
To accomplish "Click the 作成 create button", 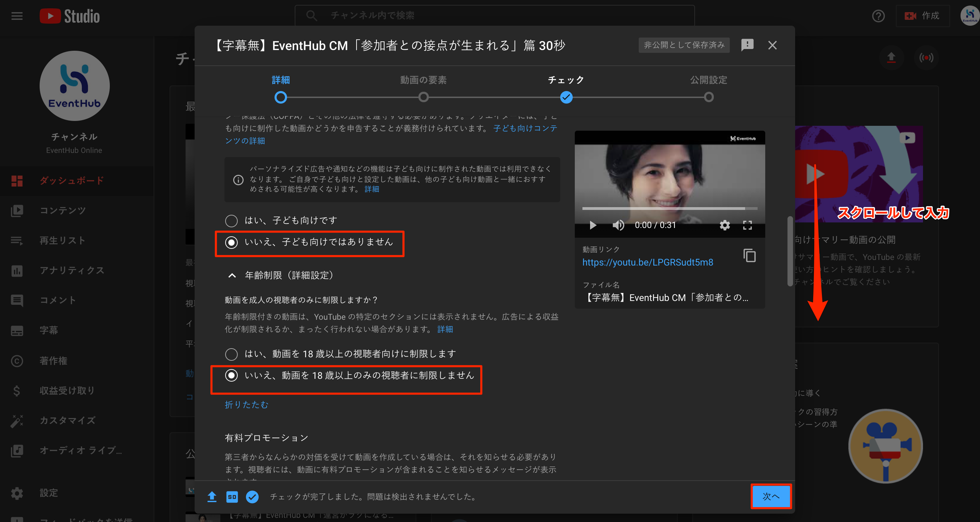I will (922, 16).
